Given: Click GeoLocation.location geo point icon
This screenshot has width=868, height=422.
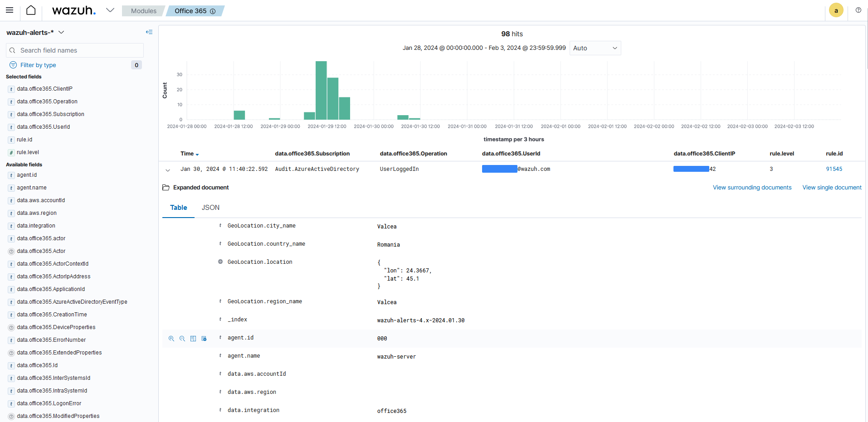Looking at the screenshot, I should pos(220,262).
